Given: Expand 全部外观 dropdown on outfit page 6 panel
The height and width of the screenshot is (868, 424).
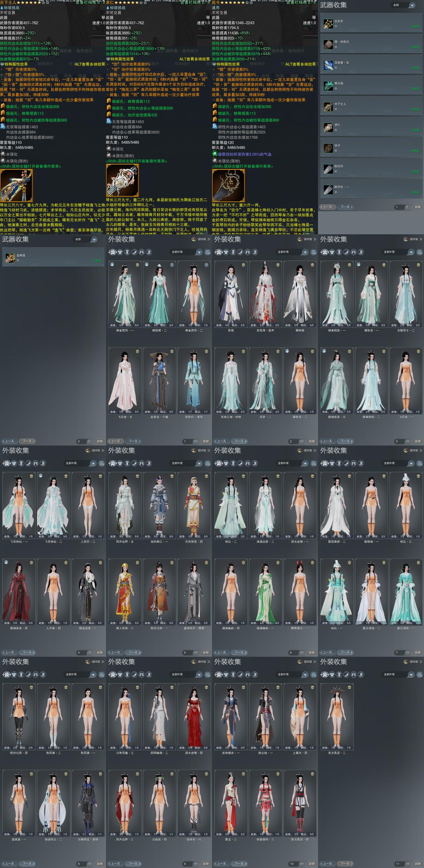Looking at the screenshot, I should [x=293, y=463].
